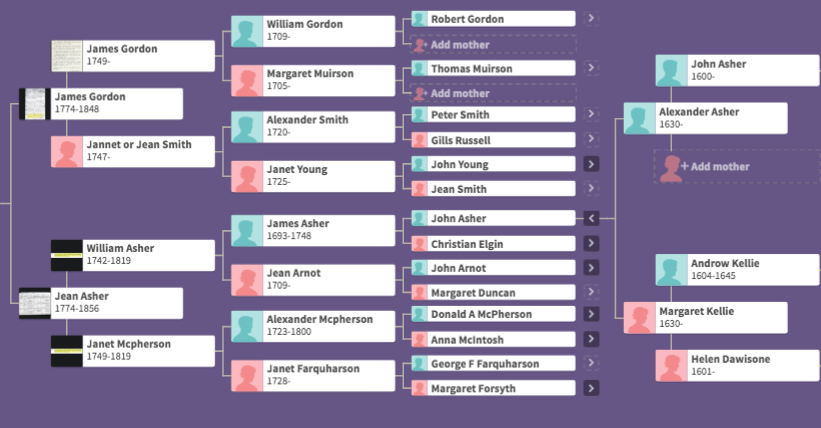
Task: Click Helen Dawisone's female avatar icon
Action: click(672, 366)
